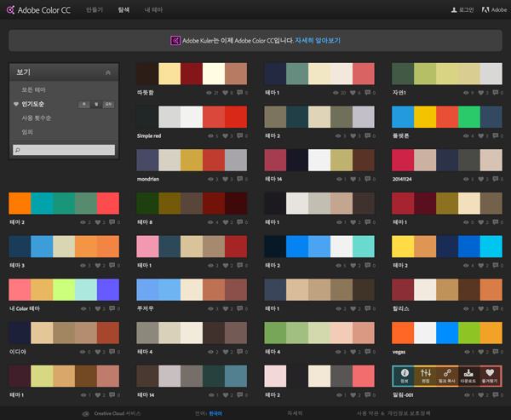
Task: Click the Simple red theme color palette
Action: point(191,117)
